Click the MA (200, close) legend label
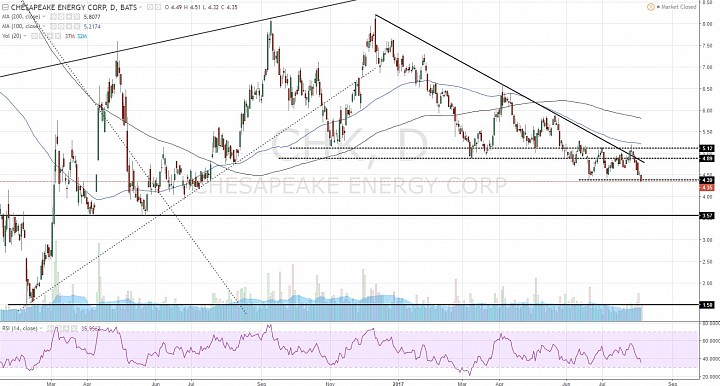This screenshot has height=386, width=720. tap(21, 17)
